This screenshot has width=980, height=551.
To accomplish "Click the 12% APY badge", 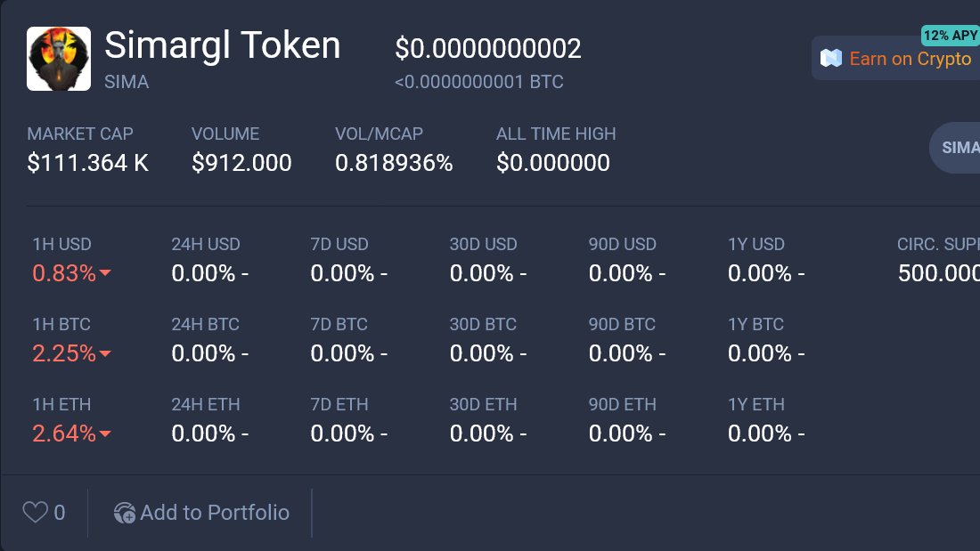I will 950,36.
